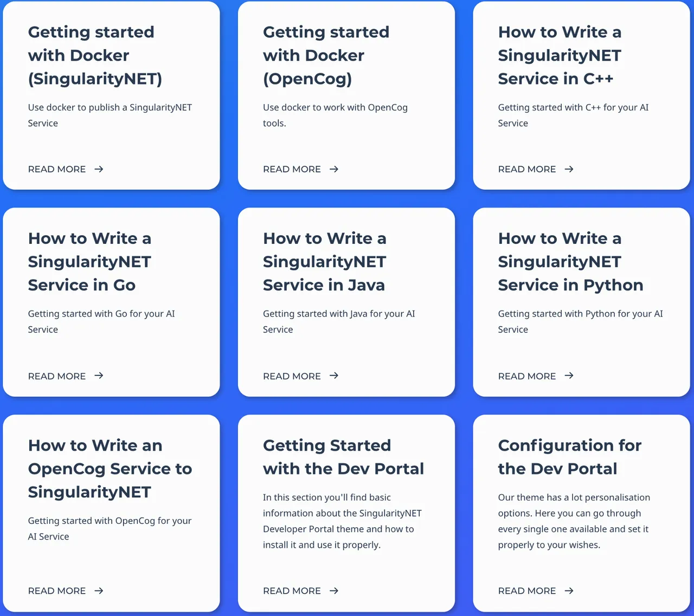Image resolution: width=694 pixels, height=616 pixels.
Task: Click heading Configuration for the Dev Portal
Action: tap(570, 457)
